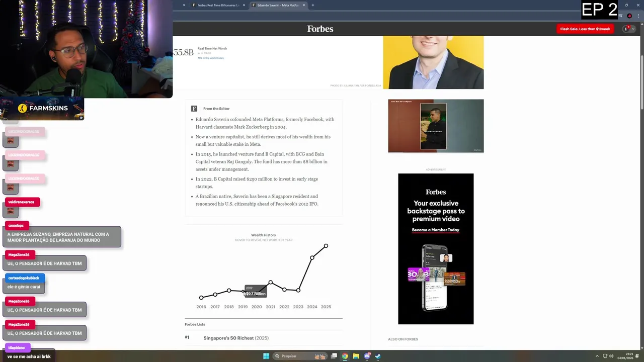The height and width of the screenshot is (362, 644).
Task: Click the red extension icon in Chrome toolbar
Action: click(629, 16)
